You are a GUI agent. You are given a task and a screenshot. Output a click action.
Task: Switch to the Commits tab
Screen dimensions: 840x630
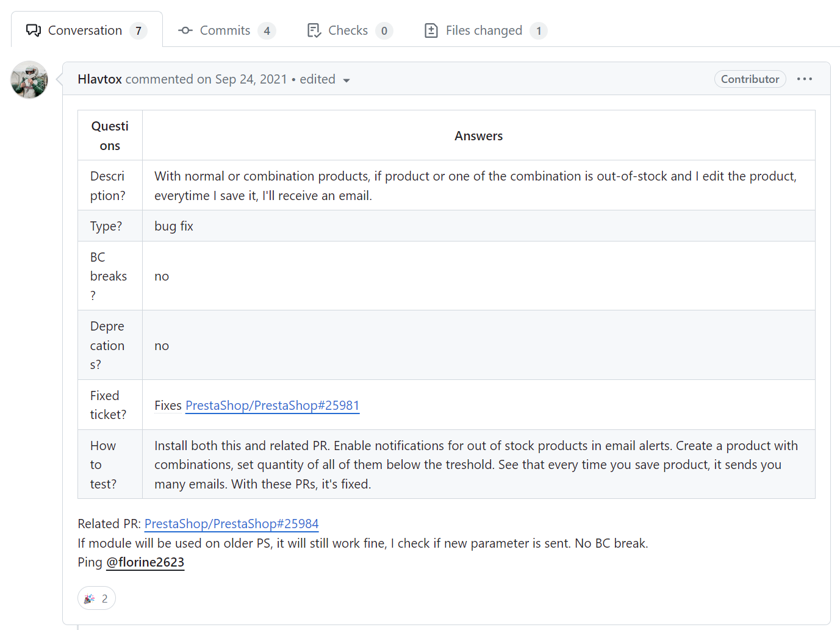pyautogui.click(x=225, y=30)
